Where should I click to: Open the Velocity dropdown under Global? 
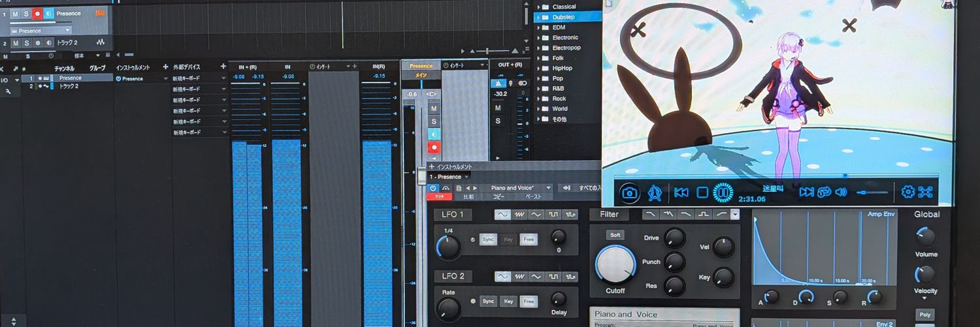tap(925, 298)
